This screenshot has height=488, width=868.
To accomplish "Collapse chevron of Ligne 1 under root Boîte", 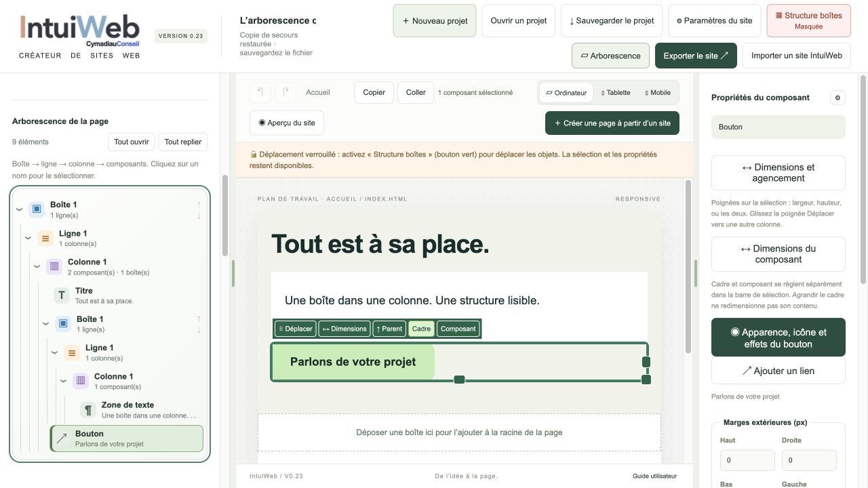I will pyautogui.click(x=28, y=238).
